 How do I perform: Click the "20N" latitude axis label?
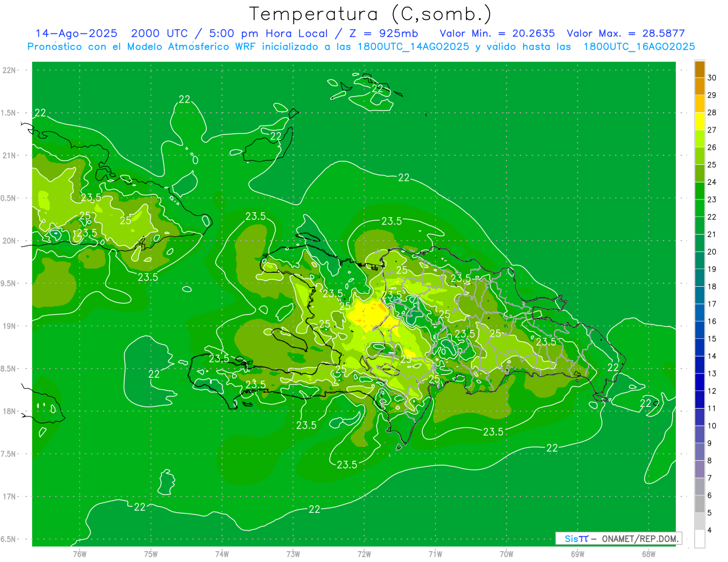click(9, 241)
